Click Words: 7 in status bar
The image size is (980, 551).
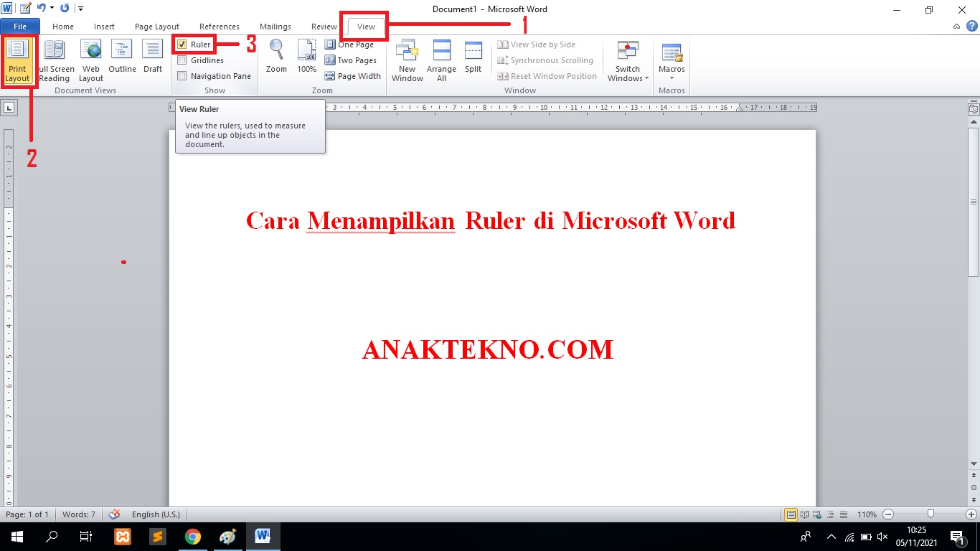tap(79, 514)
